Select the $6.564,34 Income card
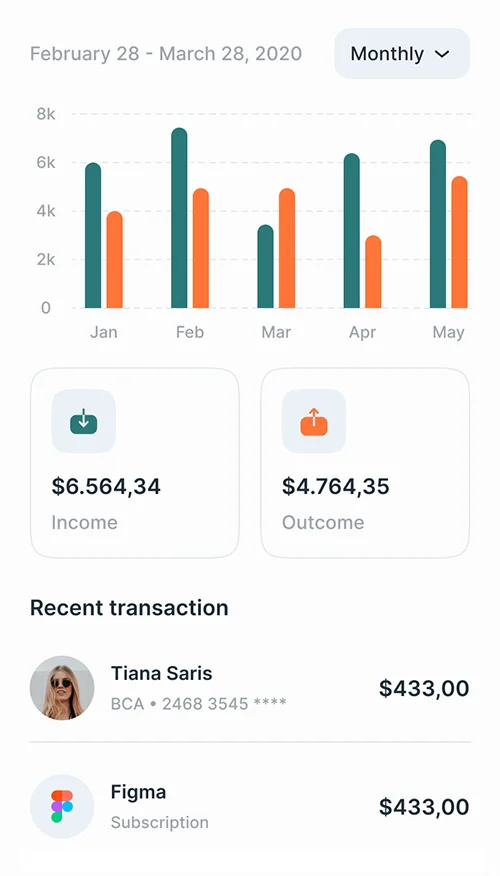500x876 pixels. tap(135, 463)
